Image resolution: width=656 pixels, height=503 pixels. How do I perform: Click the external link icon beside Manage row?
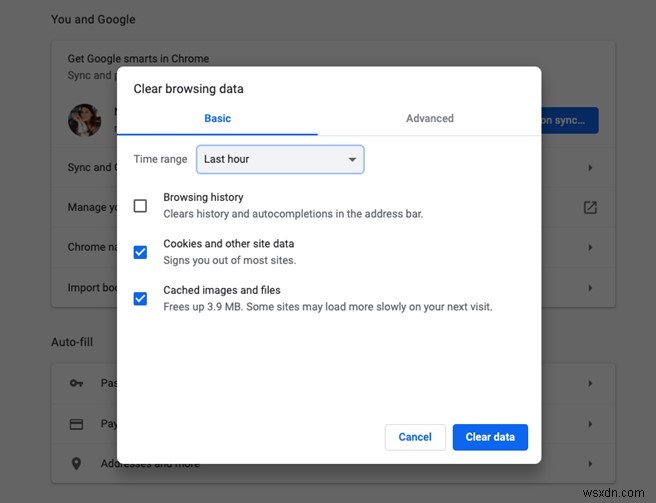point(590,207)
